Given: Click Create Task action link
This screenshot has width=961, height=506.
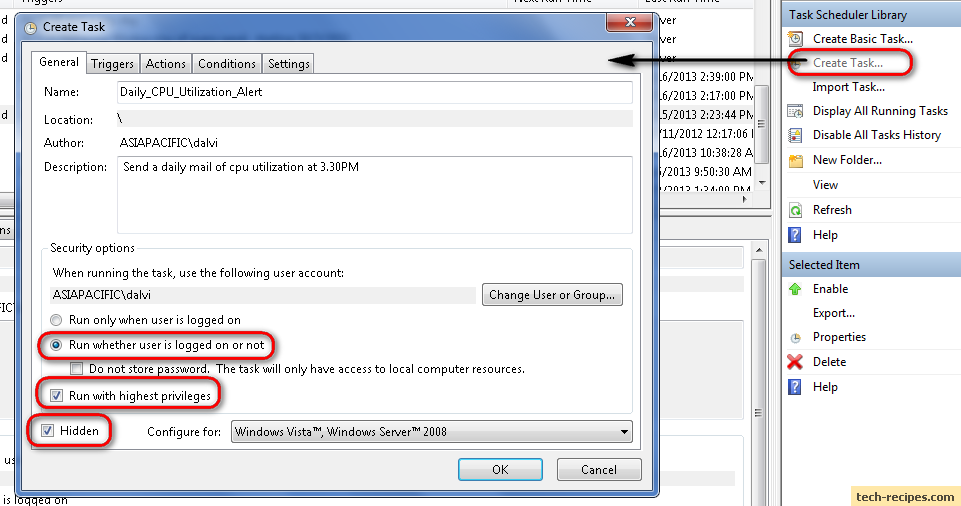Looking at the screenshot, I should pos(848,62).
